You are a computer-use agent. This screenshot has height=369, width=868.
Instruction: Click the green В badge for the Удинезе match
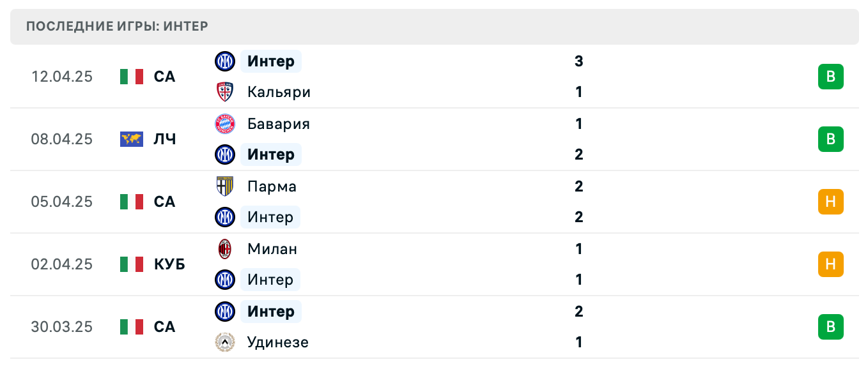pos(830,327)
